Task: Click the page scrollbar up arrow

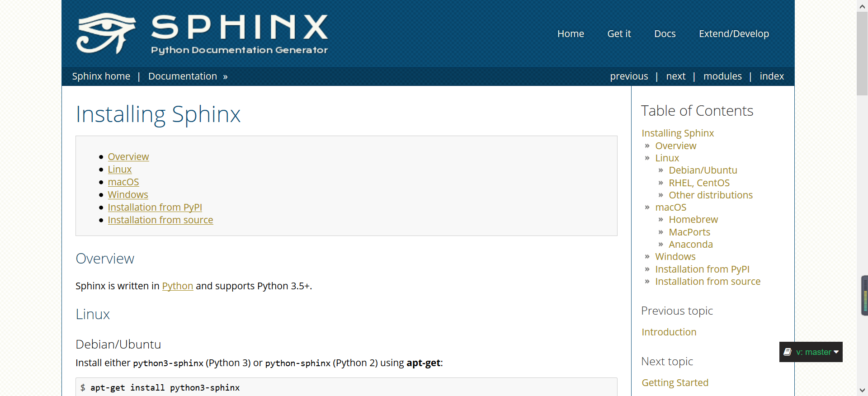Action: 862,6
